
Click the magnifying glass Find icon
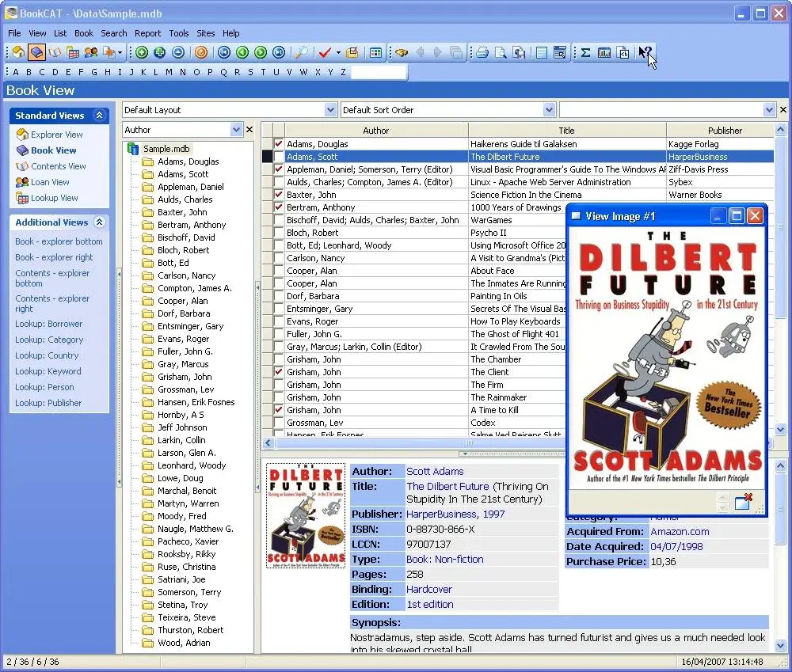pyautogui.click(x=302, y=52)
